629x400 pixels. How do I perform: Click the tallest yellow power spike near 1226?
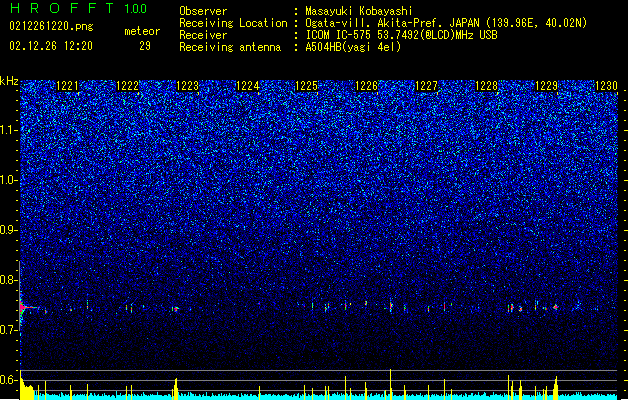click(390, 384)
